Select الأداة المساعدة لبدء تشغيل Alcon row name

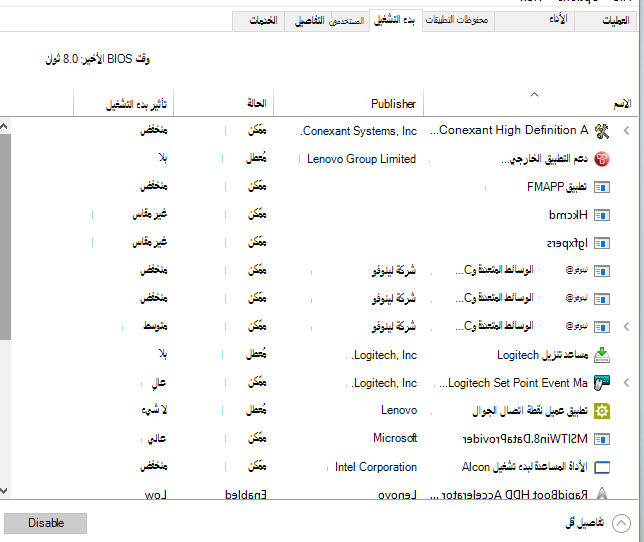(524, 467)
